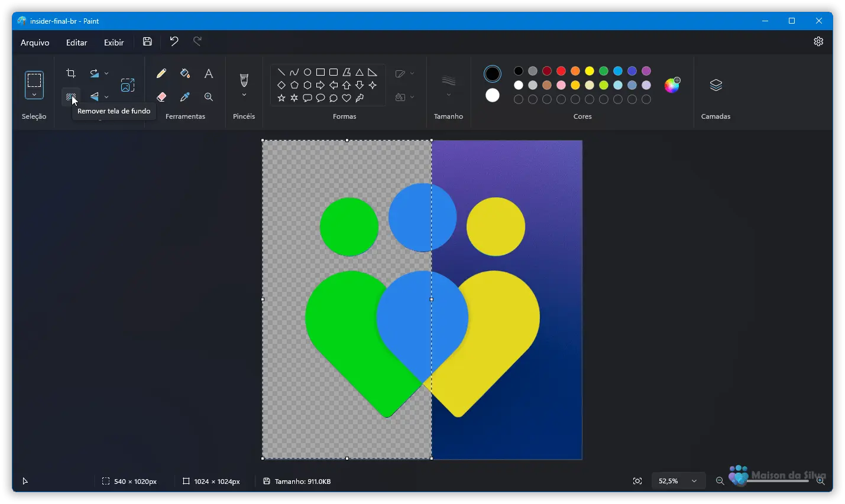Select the Magnifier tool

click(x=209, y=97)
